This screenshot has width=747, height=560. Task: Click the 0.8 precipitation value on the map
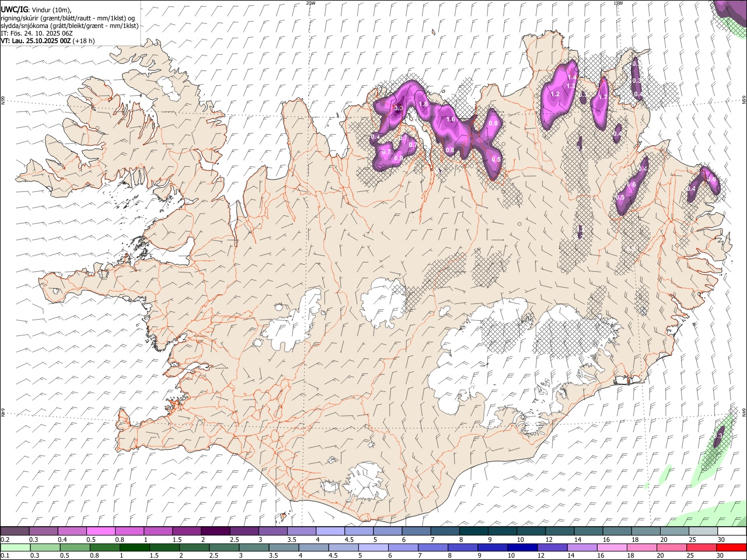[493, 123]
